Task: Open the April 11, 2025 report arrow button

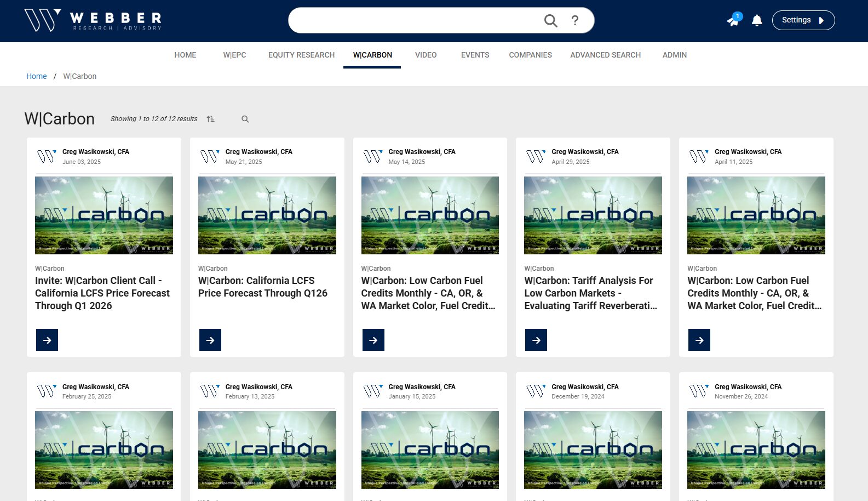Action: coord(699,340)
